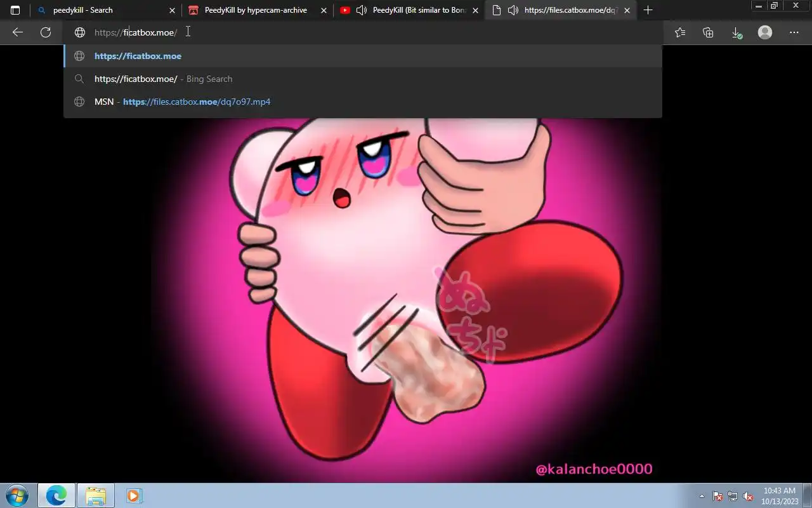Screen dimensions: 812x508
Task: Open Settings and more ellipsis menu
Action: [x=794, y=32]
